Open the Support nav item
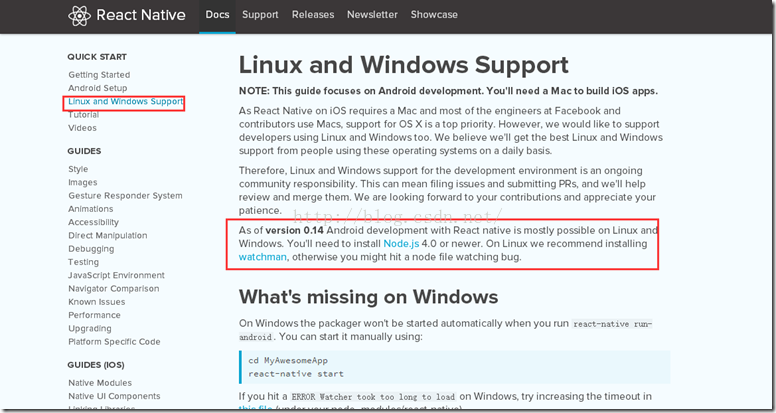This screenshot has width=776, height=413. (x=260, y=15)
